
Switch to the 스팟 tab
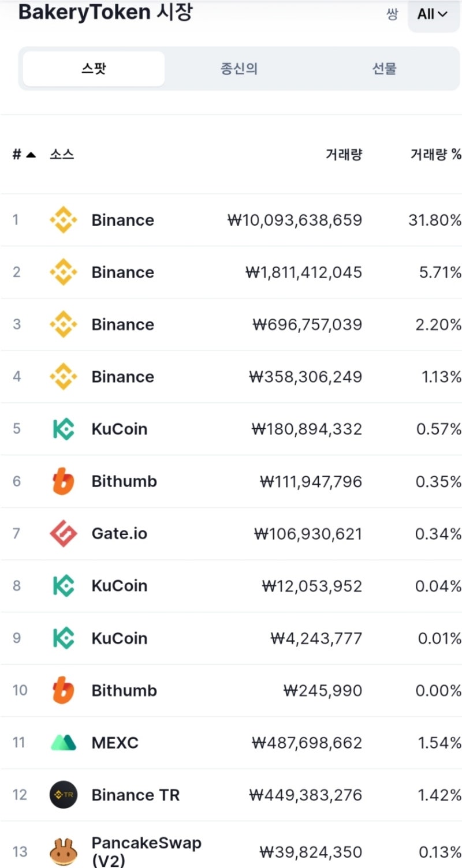(x=94, y=69)
